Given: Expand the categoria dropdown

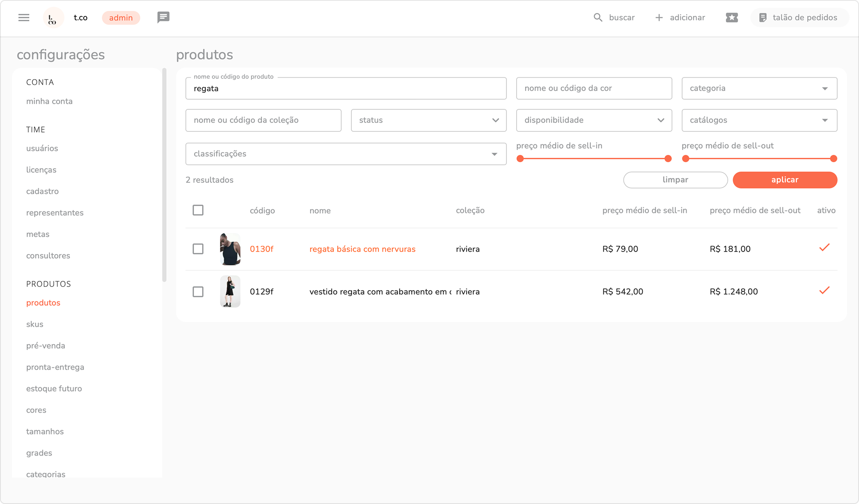Looking at the screenshot, I should [759, 88].
